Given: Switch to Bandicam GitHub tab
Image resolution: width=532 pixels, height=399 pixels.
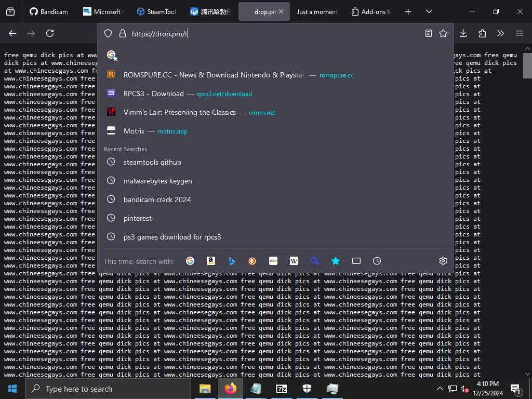Looking at the screenshot, I should (49, 11).
